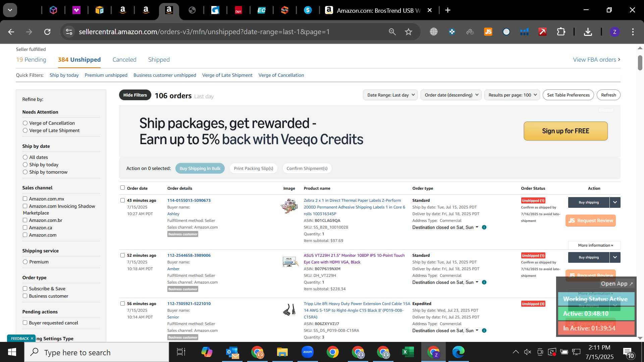Select the All dates radio option

(x=25, y=158)
